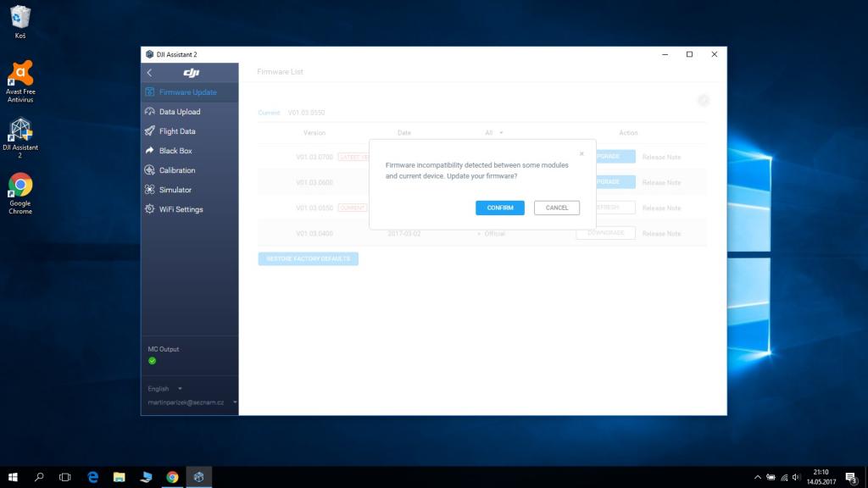Confirm the firmware update dialog
Viewport: 868px width, 488px height.
pos(500,208)
